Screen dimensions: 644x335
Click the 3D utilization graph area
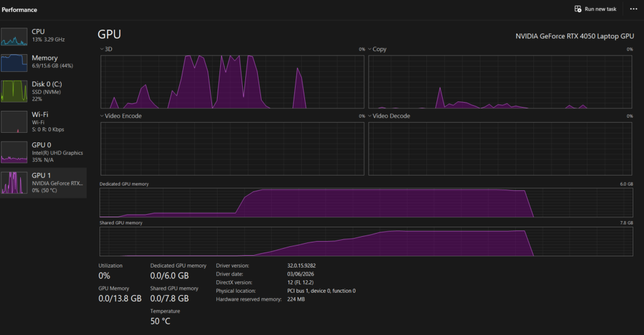click(233, 82)
